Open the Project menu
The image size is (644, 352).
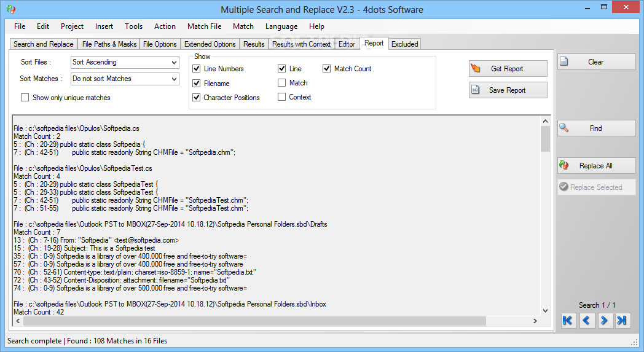coord(72,26)
